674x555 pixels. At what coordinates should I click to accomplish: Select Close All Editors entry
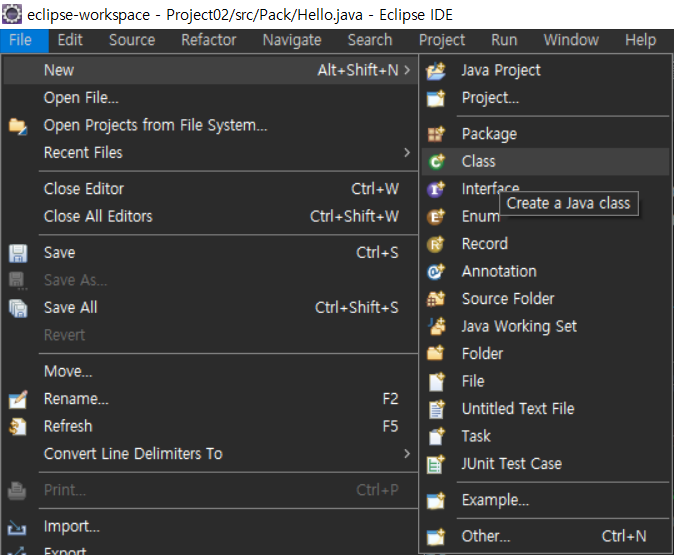point(211,217)
